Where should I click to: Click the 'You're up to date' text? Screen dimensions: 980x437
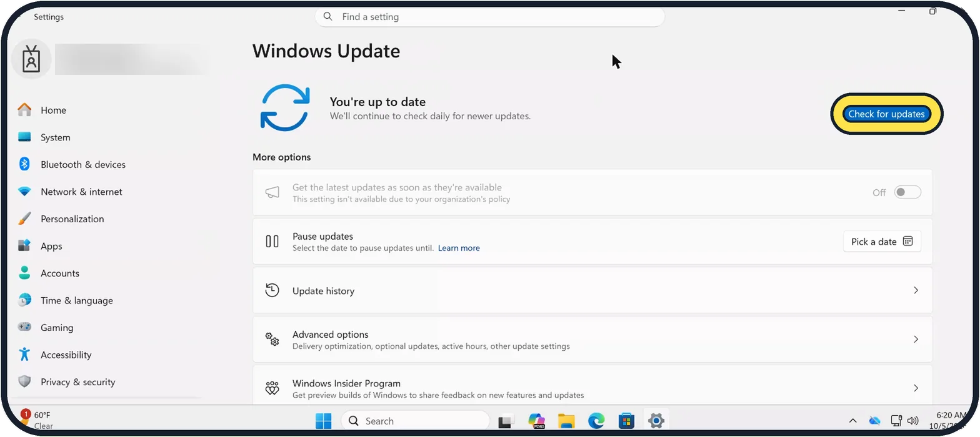(x=377, y=102)
